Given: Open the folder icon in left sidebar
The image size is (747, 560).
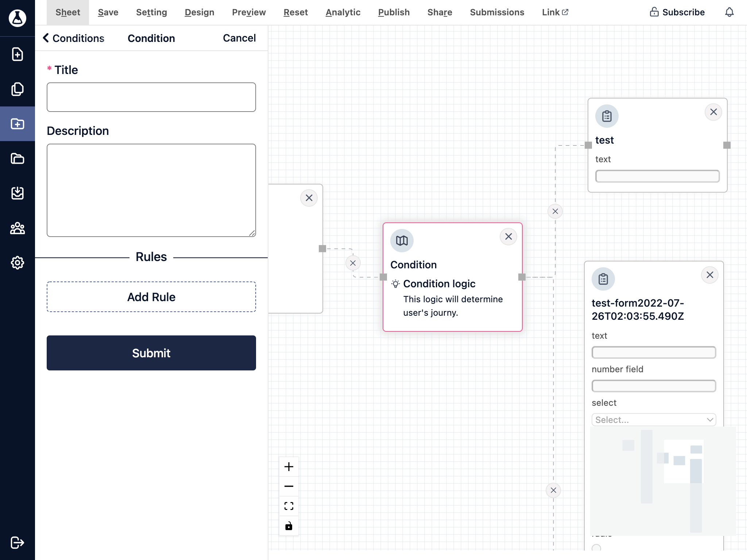Looking at the screenshot, I should [x=18, y=158].
